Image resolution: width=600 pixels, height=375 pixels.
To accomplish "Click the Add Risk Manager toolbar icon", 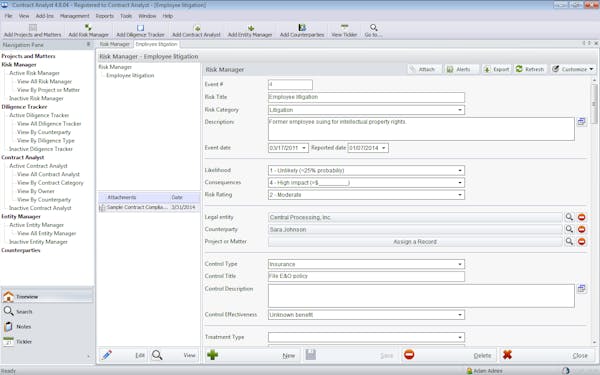I will point(88,28).
